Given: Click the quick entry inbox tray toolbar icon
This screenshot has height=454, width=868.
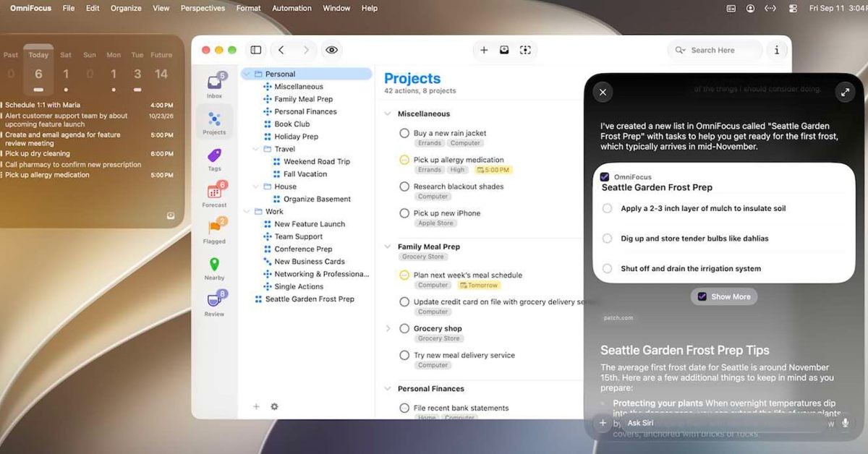Looking at the screenshot, I should pyautogui.click(x=504, y=50).
